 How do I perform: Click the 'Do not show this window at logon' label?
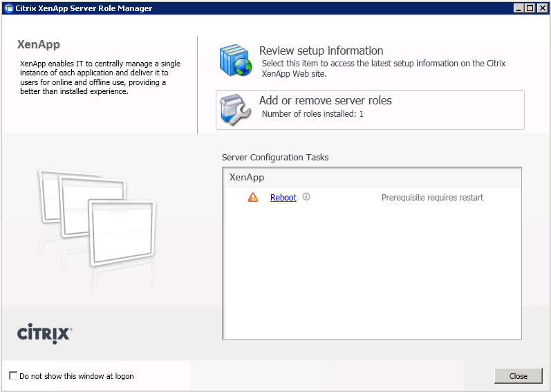click(x=77, y=376)
